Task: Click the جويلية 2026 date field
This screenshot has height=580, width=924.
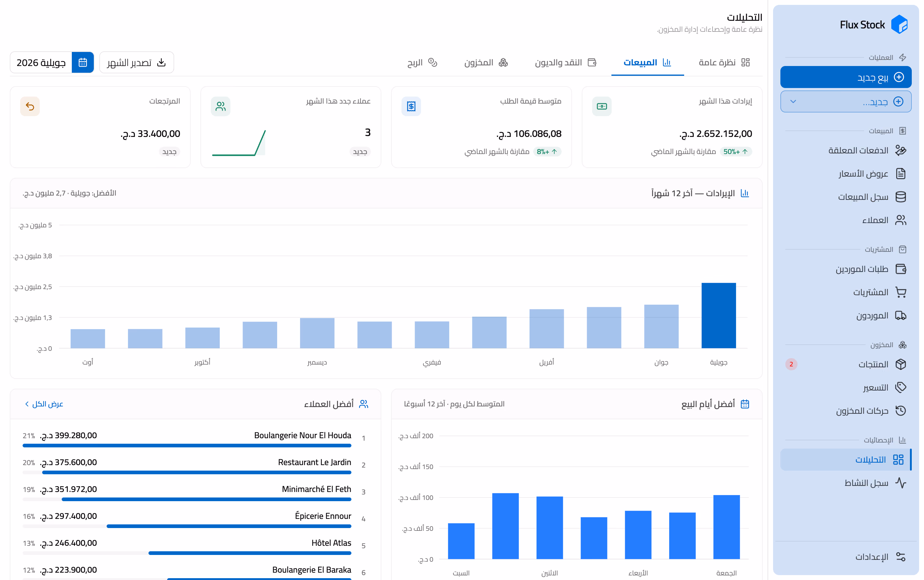Action: (x=41, y=63)
